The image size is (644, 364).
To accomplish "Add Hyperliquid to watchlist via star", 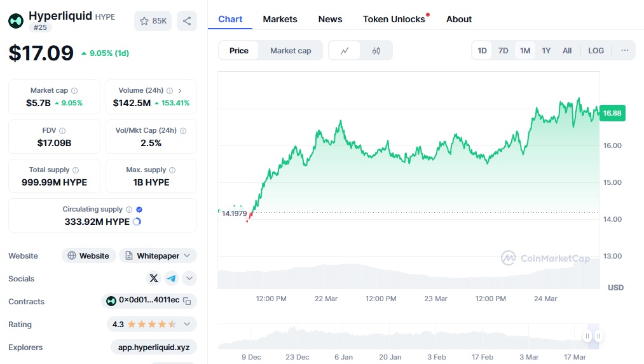I will tap(153, 21).
